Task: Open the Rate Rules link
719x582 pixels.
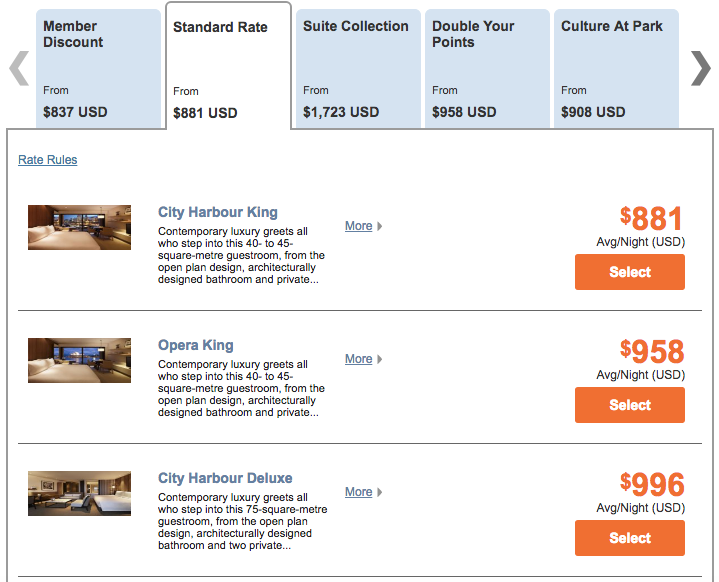Action: (48, 160)
